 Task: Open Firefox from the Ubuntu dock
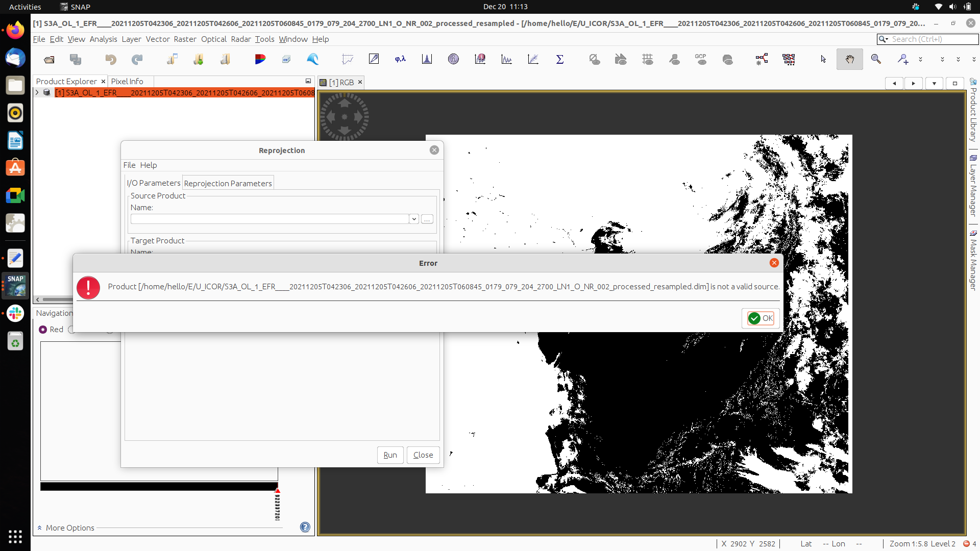click(x=15, y=31)
